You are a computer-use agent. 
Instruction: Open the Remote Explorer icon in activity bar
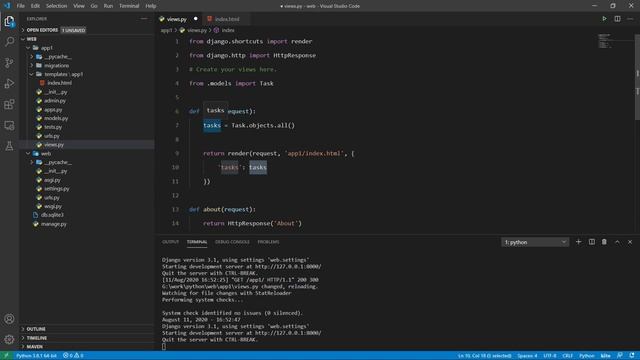pyautogui.click(x=9, y=125)
